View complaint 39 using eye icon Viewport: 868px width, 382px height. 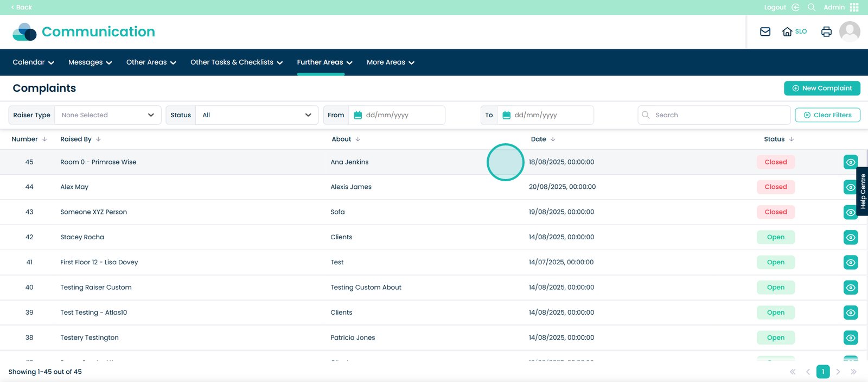click(851, 313)
